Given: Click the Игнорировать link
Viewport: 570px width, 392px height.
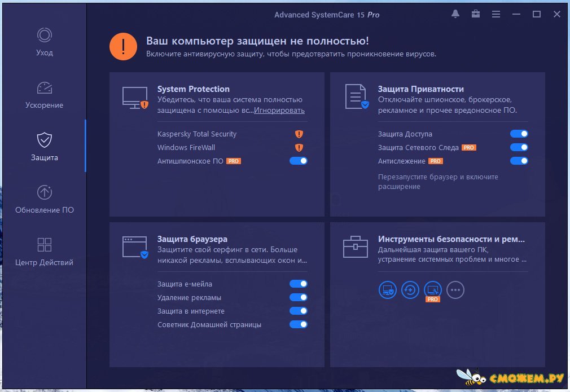Looking at the screenshot, I should (x=279, y=111).
